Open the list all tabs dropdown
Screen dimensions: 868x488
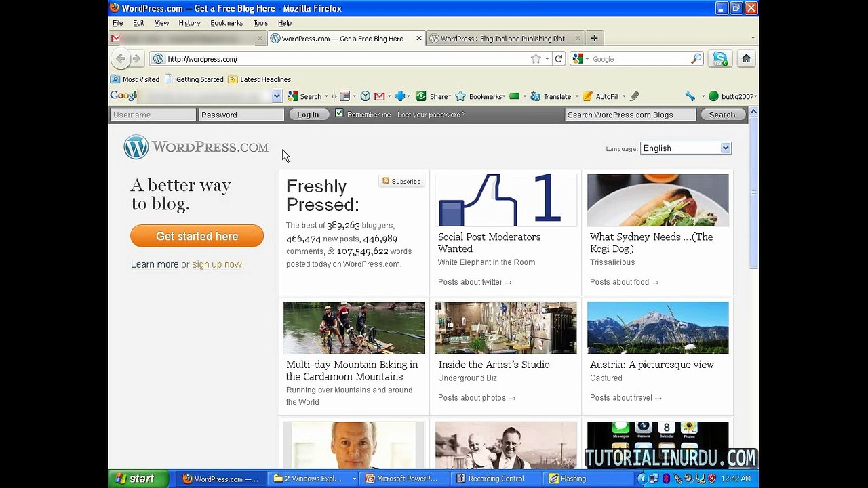point(753,39)
